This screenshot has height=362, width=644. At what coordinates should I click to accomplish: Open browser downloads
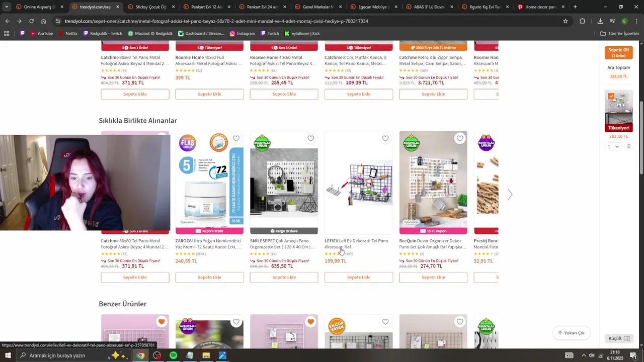coord(600,21)
